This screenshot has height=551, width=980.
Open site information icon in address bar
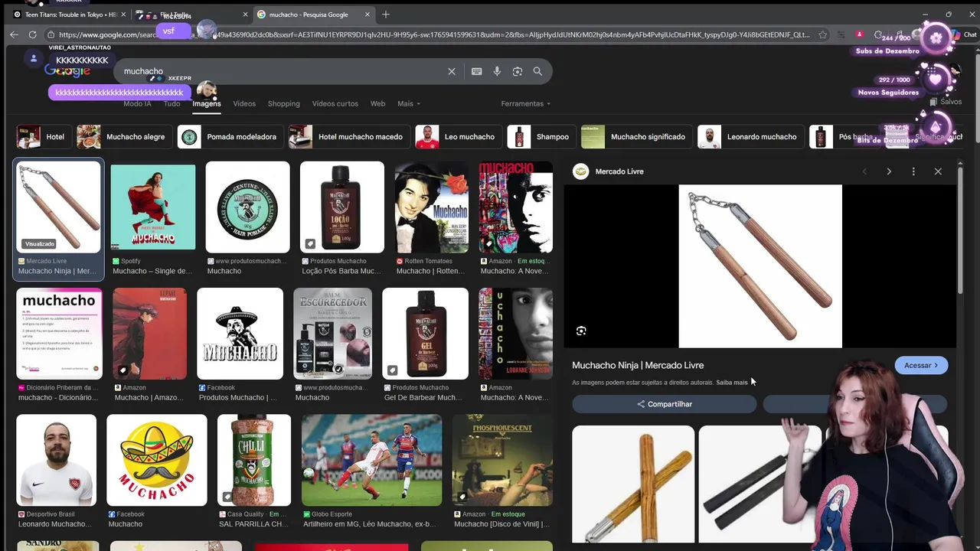click(x=51, y=34)
